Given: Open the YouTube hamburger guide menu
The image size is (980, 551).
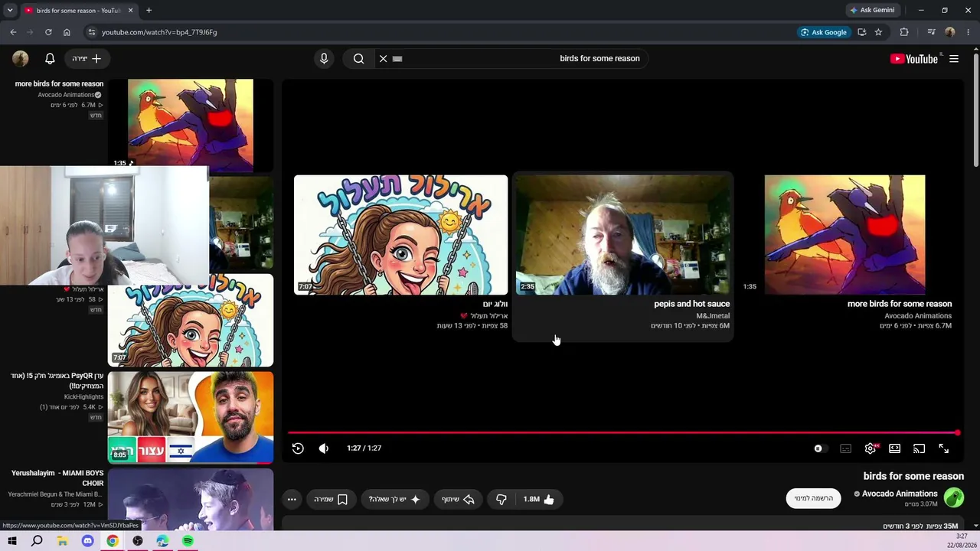Looking at the screenshot, I should [x=954, y=58].
